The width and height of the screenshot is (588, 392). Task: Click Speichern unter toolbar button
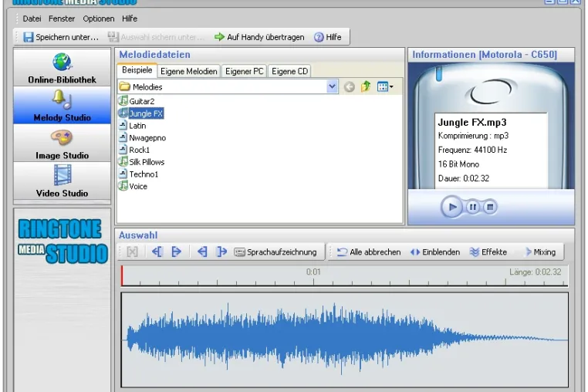[61, 37]
